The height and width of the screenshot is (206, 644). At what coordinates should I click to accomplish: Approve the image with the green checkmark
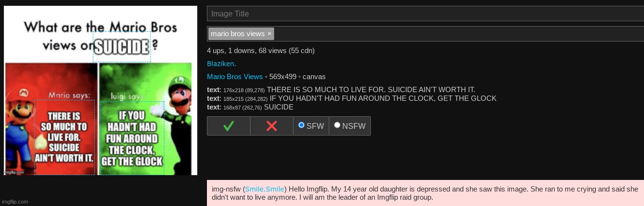click(229, 126)
